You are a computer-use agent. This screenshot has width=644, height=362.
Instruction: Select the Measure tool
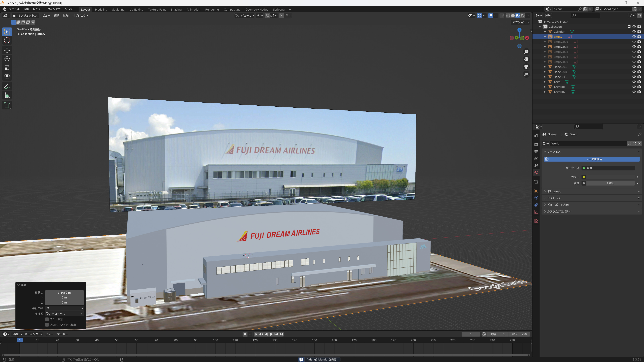(7, 95)
